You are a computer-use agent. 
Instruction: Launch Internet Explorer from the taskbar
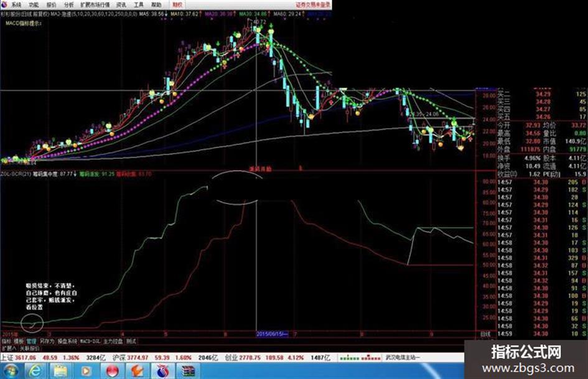35,371
